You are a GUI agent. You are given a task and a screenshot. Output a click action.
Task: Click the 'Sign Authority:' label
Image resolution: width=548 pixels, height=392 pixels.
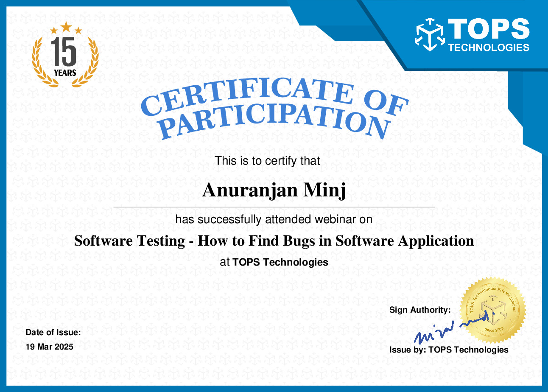[x=420, y=310]
